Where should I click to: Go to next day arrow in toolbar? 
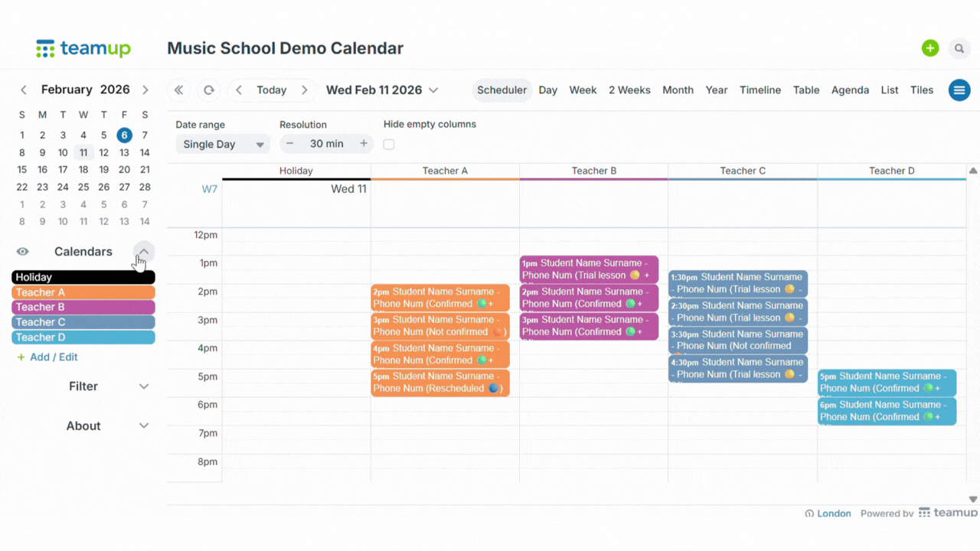[x=305, y=90]
